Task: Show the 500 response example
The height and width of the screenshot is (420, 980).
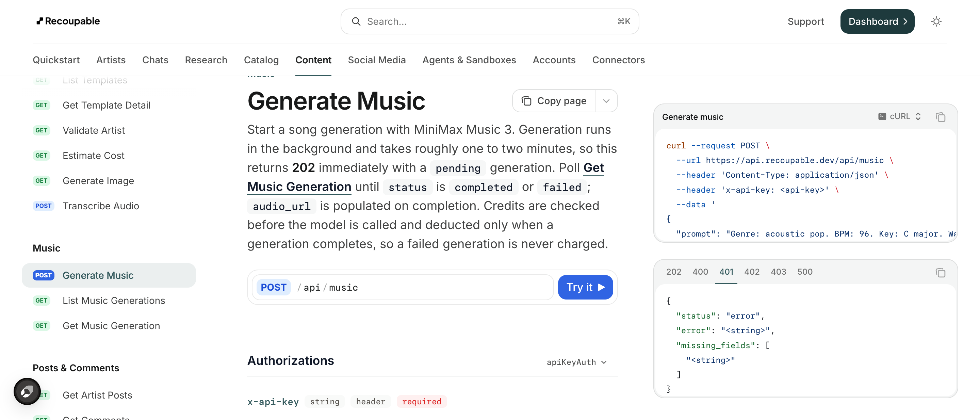Action: (805, 272)
